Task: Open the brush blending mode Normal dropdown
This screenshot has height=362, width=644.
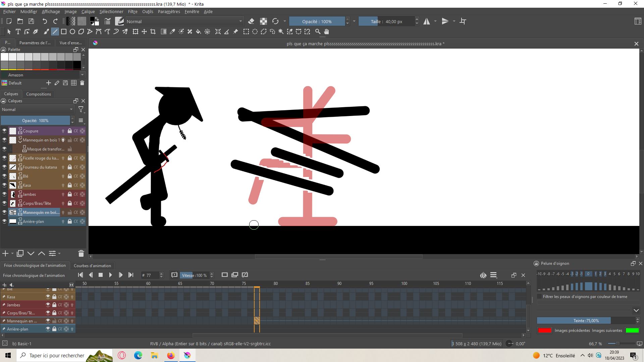Action: pos(184,21)
